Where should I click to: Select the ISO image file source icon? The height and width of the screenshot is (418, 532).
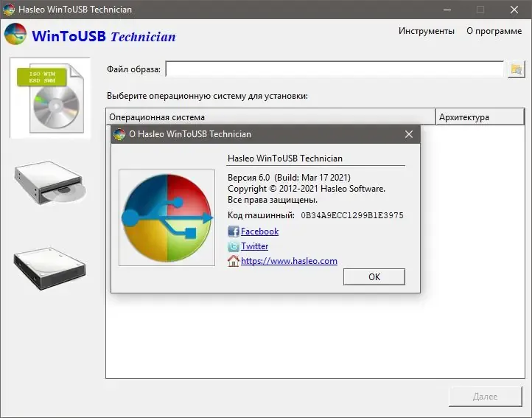pos(50,98)
